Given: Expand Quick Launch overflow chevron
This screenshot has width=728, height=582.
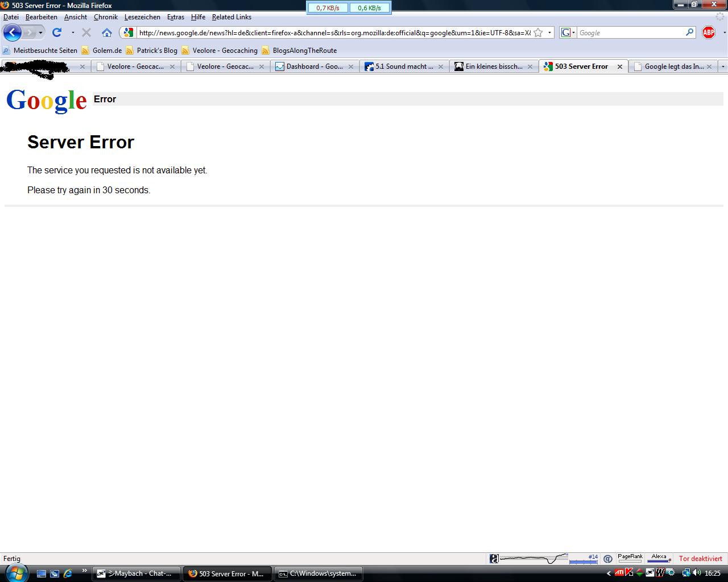Looking at the screenshot, I should coord(85,571).
